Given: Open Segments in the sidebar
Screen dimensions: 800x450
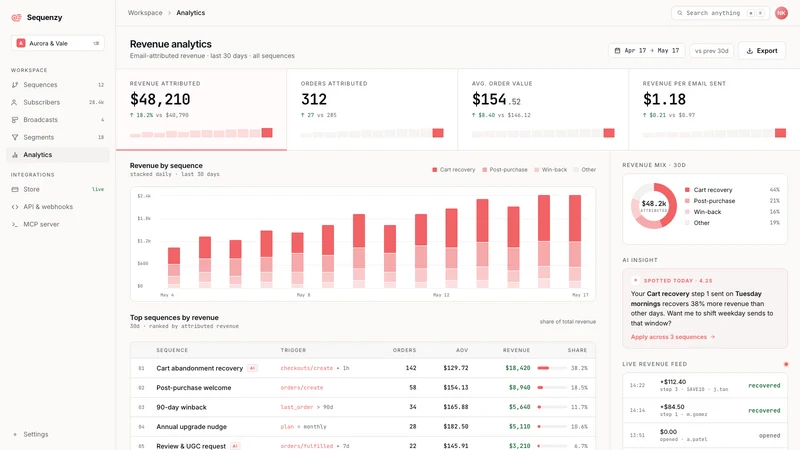Looking at the screenshot, I should click(58, 137).
